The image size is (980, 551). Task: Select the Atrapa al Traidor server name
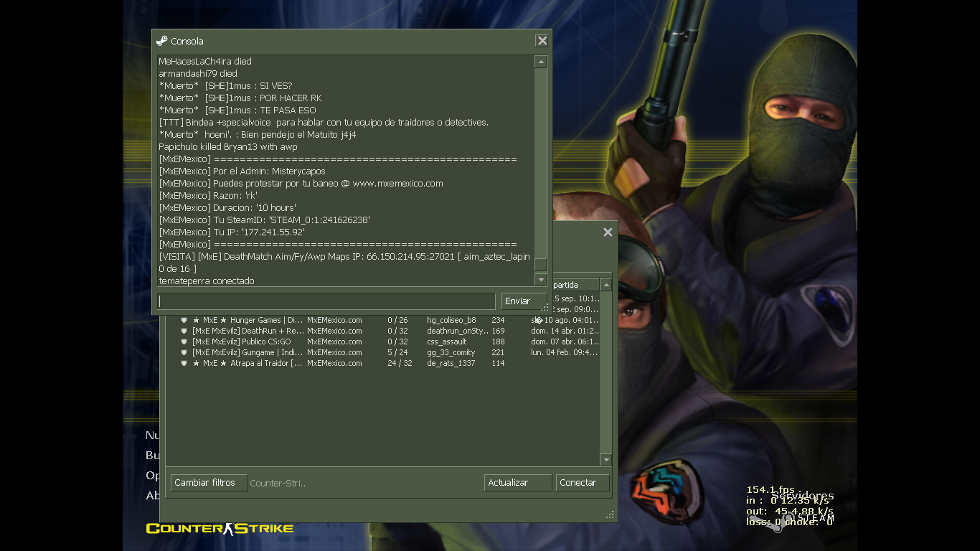point(248,363)
